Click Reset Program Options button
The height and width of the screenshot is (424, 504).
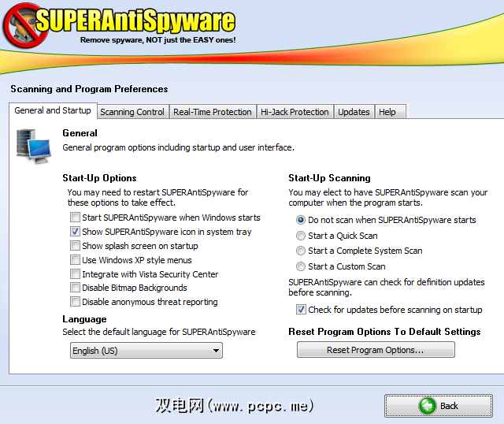pos(376,350)
